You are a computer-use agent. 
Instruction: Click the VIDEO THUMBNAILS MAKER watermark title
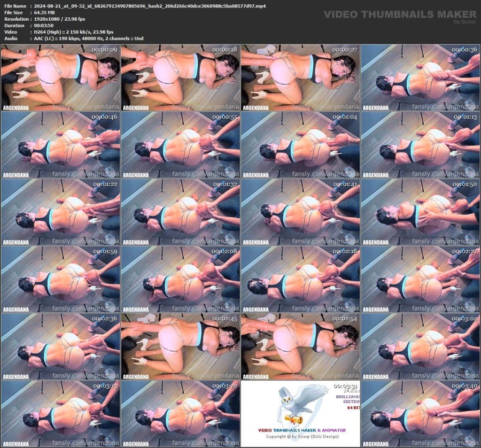pyautogui.click(x=400, y=15)
